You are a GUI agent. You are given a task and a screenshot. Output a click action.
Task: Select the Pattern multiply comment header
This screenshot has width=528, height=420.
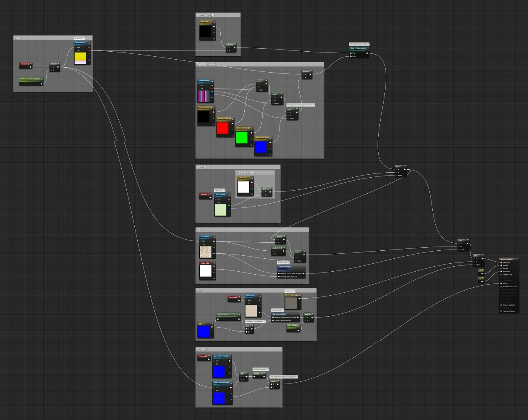pyautogui.click(x=260, y=64)
